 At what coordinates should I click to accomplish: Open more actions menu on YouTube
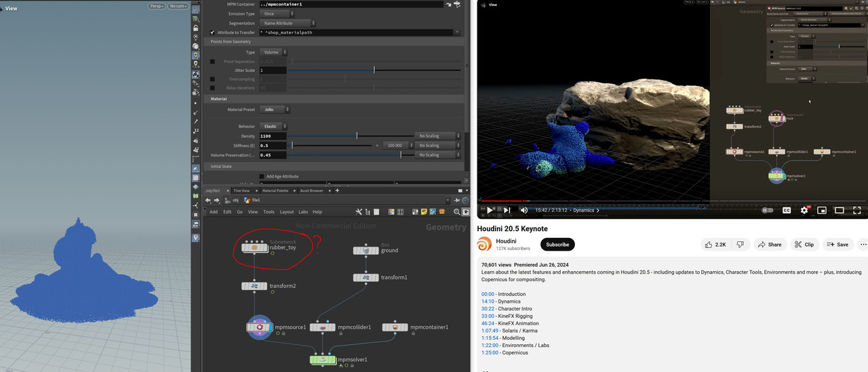[x=863, y=245]
